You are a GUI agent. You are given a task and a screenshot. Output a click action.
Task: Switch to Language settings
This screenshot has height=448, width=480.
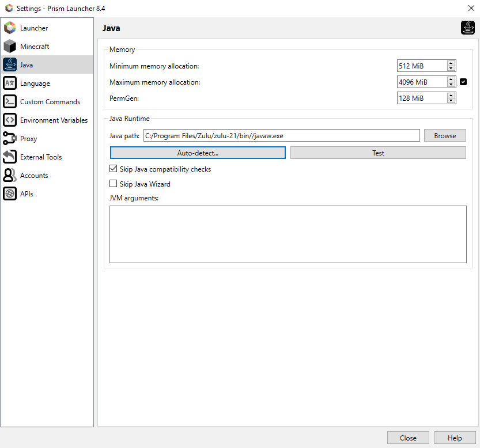coord(47,83)
